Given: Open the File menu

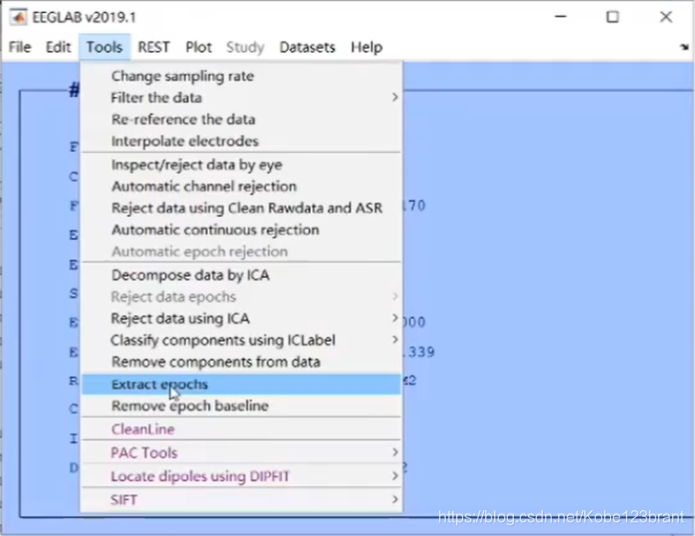Looking at the screenshot, I should tap(20, 47).
